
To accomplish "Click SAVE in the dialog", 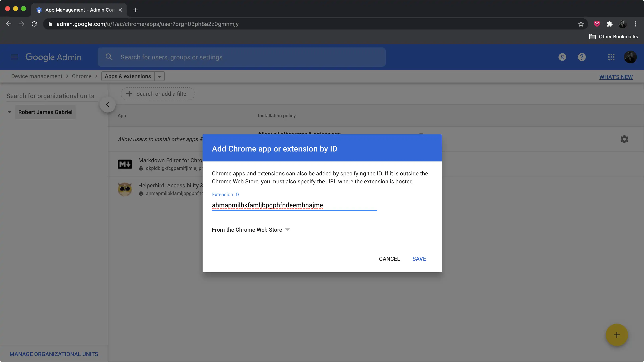I will pos(419,259).
